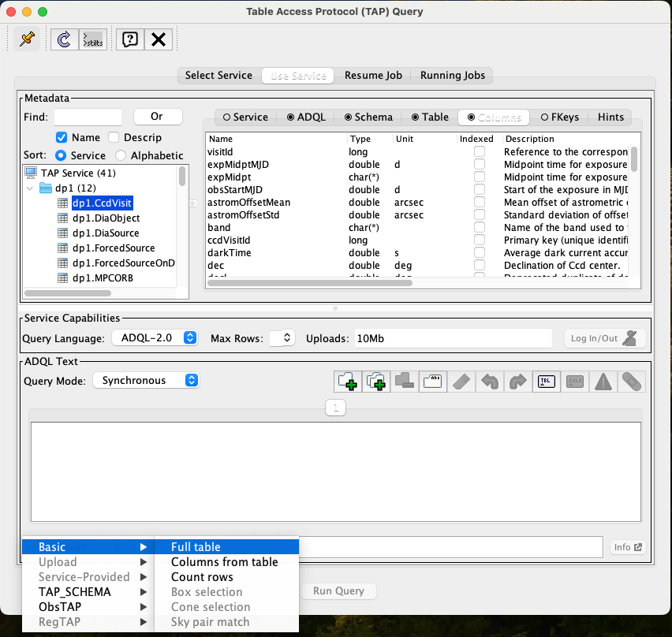Click the add new query tab icon
672x637 pixels.
click(347, 381)
